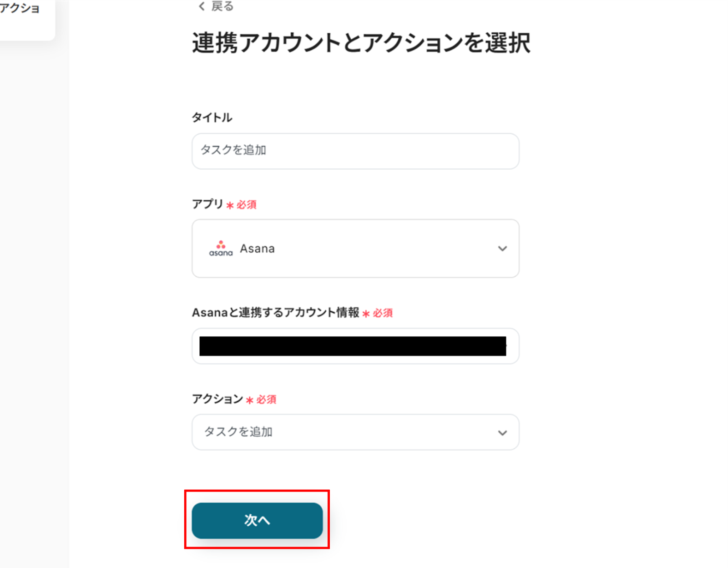Viewport: 728px width, 568px height.
Task: Click the 必須 marker beside アクション
Action: (266, 400)
